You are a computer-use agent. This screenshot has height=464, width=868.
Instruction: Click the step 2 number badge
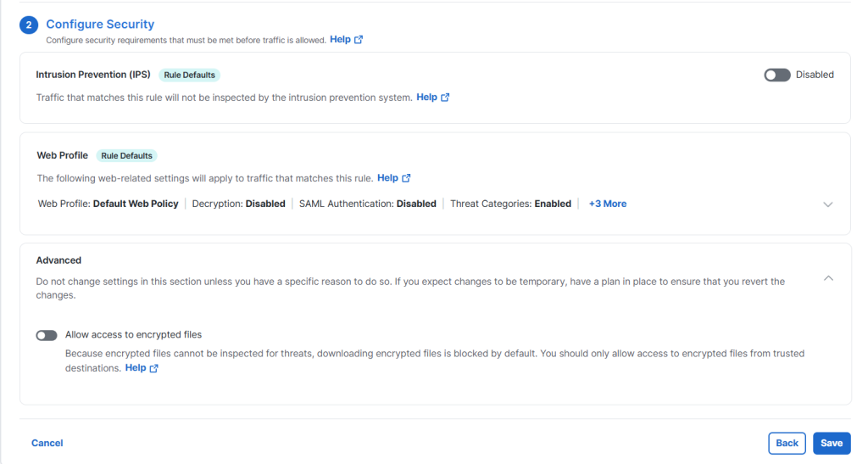[x=29, y=25]
